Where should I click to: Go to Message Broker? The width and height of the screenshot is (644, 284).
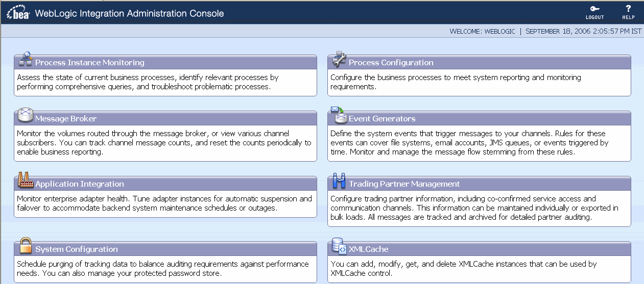pos(66,118)
